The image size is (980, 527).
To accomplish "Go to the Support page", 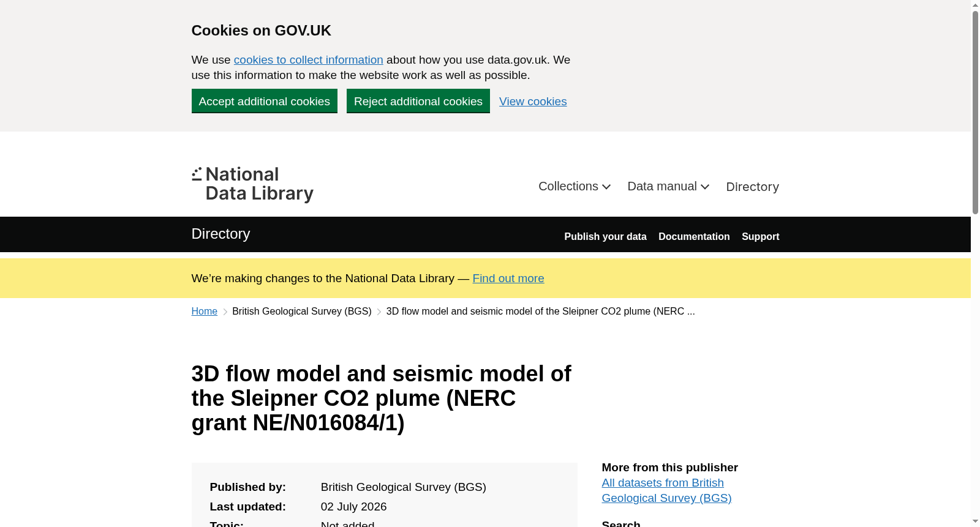I will 760,237.
